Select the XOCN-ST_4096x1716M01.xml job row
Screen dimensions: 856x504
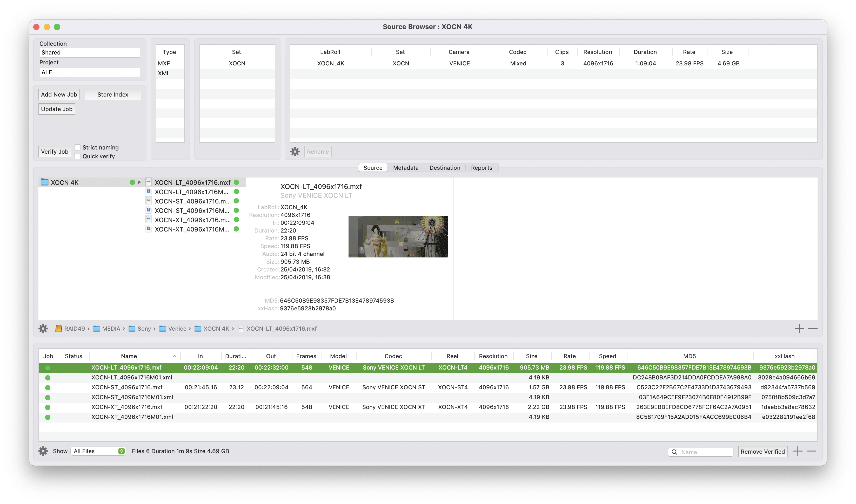[x=427, y=397]
